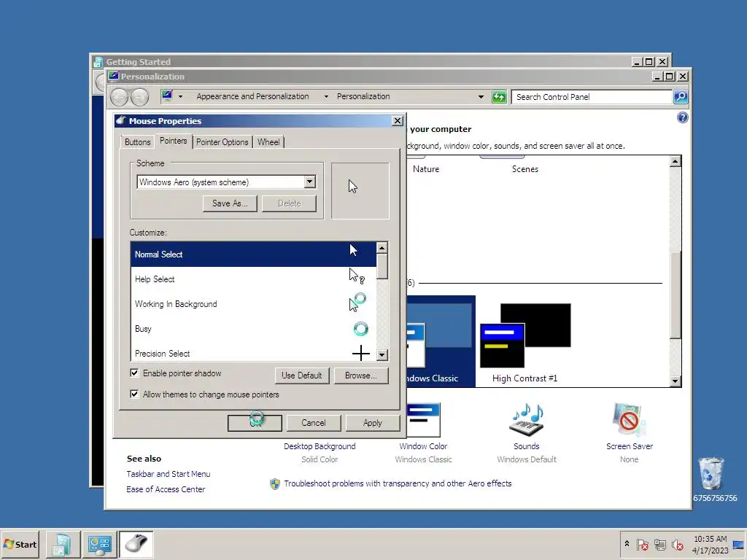Click the Start button
The height and width of the screenshot is (560, 747).
click(x=20, y=544)
